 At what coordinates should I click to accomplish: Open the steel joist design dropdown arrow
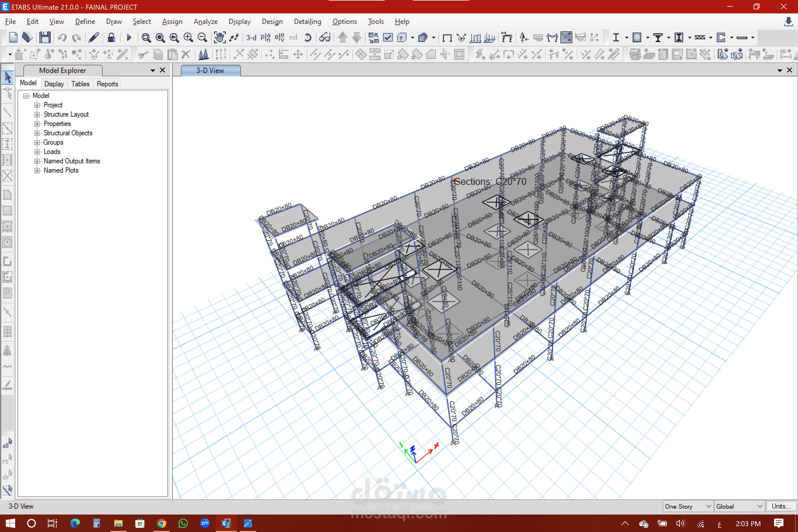(710, 38)
